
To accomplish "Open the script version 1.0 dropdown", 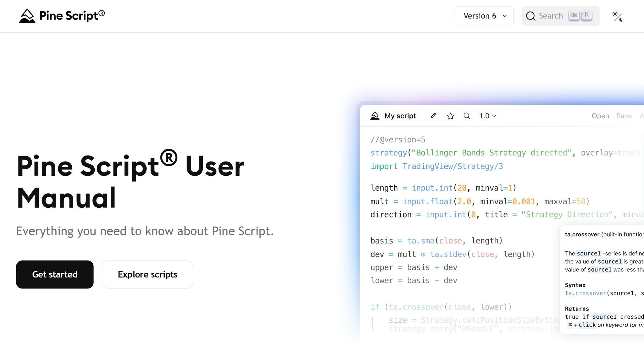I will pyautogui.click(x=487, y=116).
